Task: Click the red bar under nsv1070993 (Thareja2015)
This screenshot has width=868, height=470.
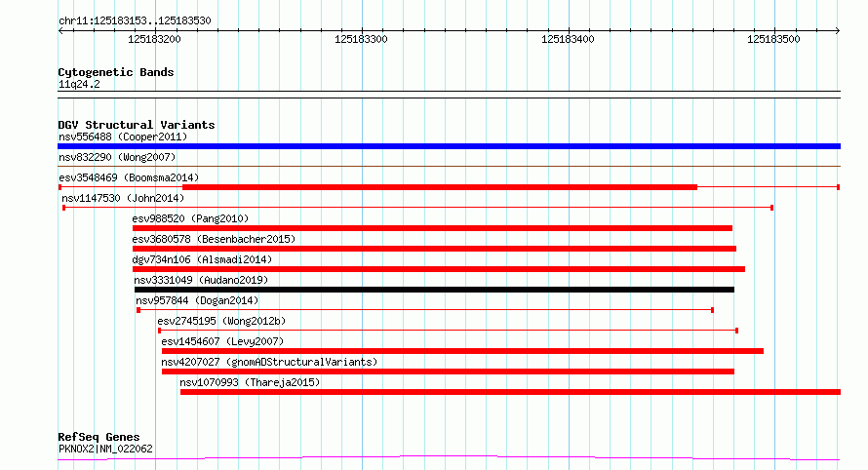Action: [510, 392]
